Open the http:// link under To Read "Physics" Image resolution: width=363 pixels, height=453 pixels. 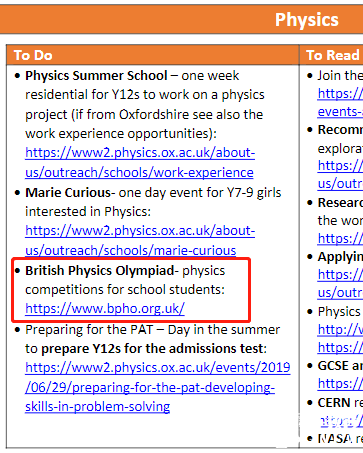[340, 330]
